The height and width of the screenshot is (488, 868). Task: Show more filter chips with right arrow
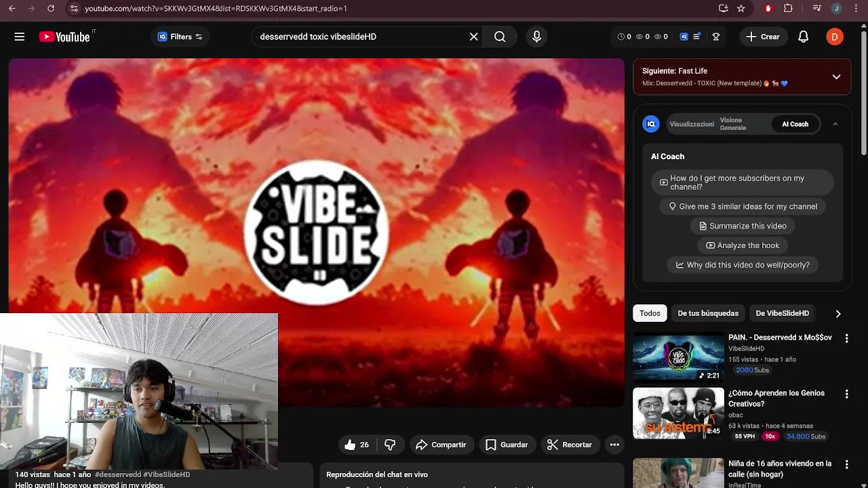[837, 313]
